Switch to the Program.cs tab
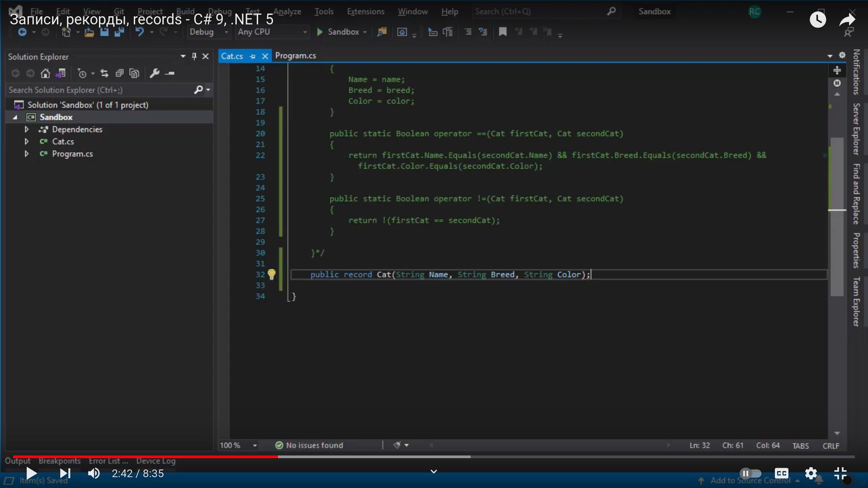 pos(296,56)
